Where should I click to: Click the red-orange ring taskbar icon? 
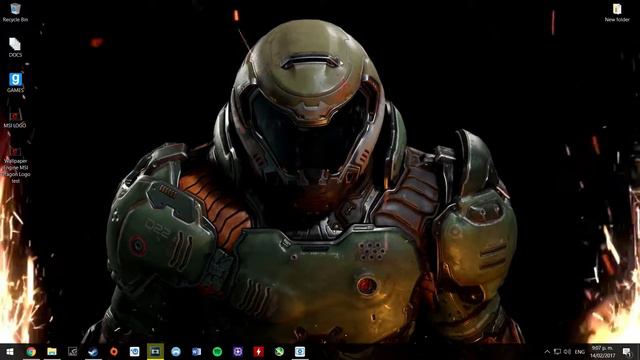tap(114, 351)
